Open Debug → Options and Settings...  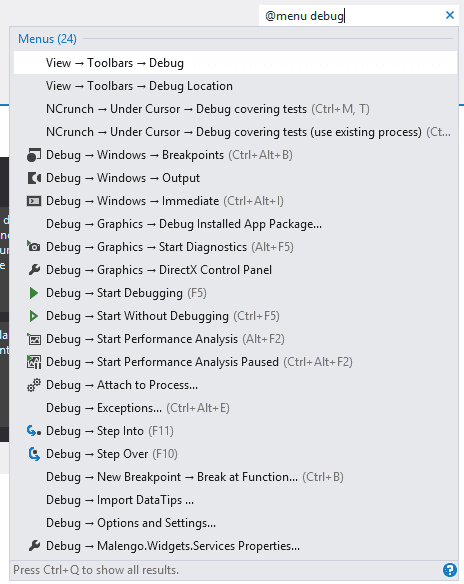coord(235,523)
